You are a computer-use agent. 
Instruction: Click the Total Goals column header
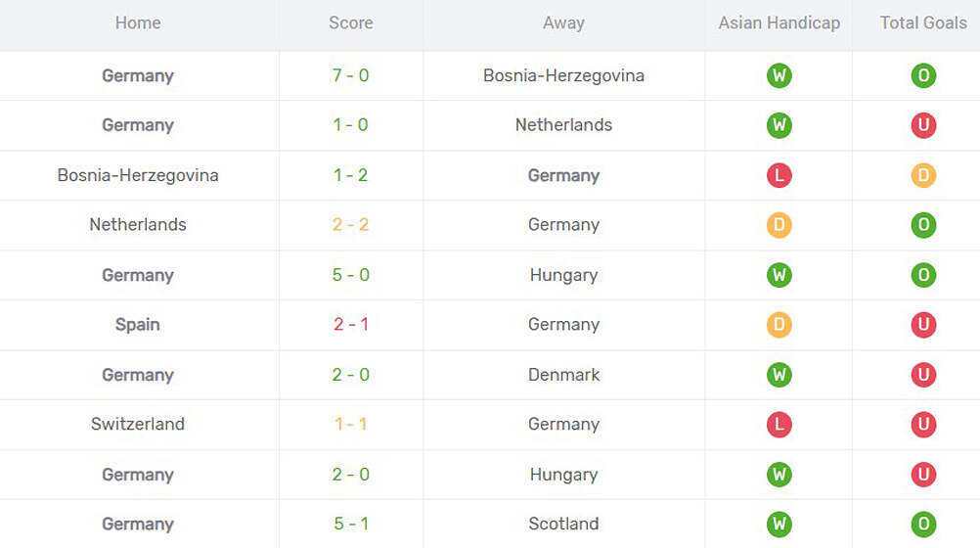923,23
